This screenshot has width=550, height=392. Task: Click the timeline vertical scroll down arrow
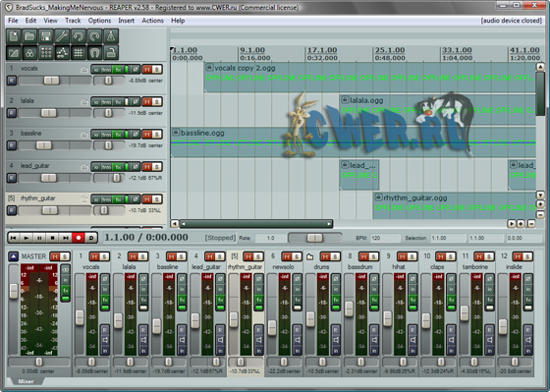[x=540, y=196]
